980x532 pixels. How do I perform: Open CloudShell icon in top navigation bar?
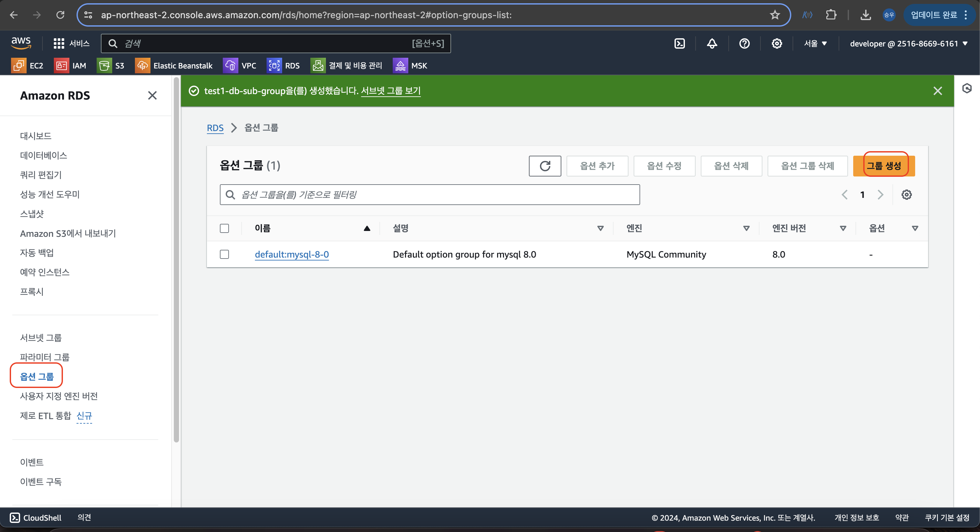(679, 43)
